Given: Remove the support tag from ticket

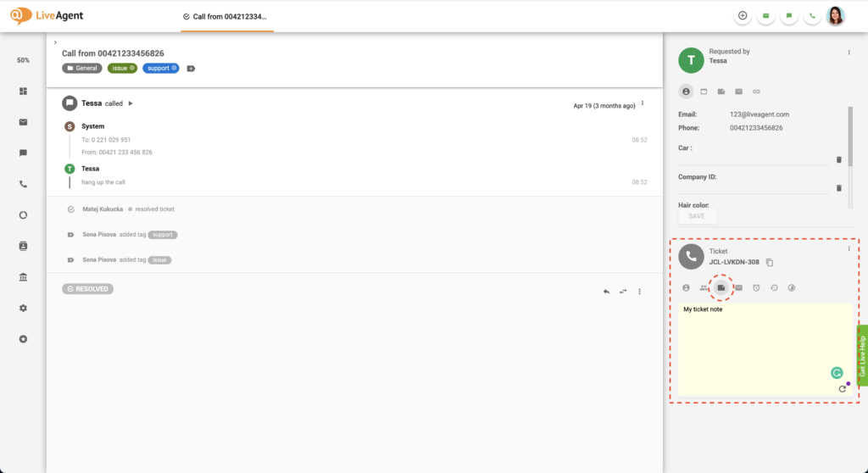Looking at the screenshot, I should point(174,68).
